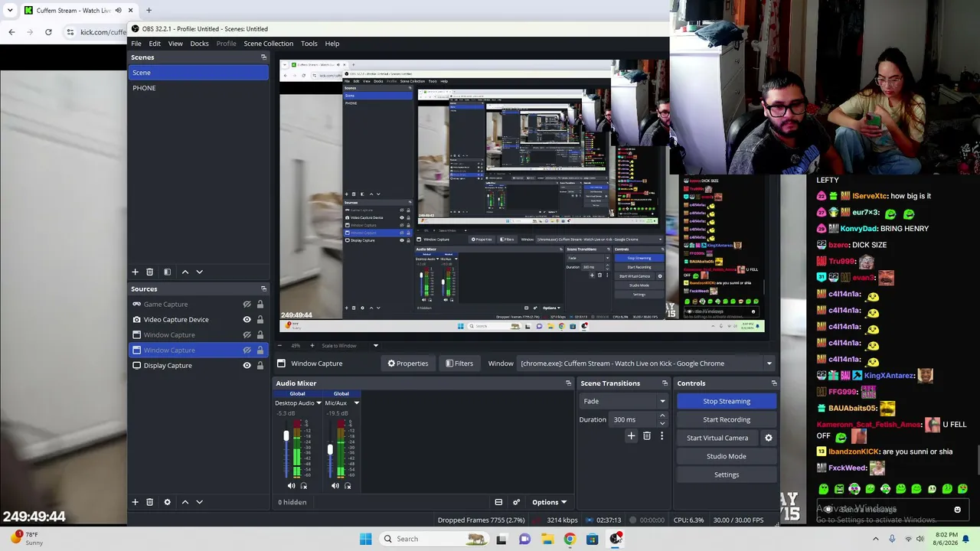
Task: Click the Mic/Aux volume slider
Action: (330, 452)
